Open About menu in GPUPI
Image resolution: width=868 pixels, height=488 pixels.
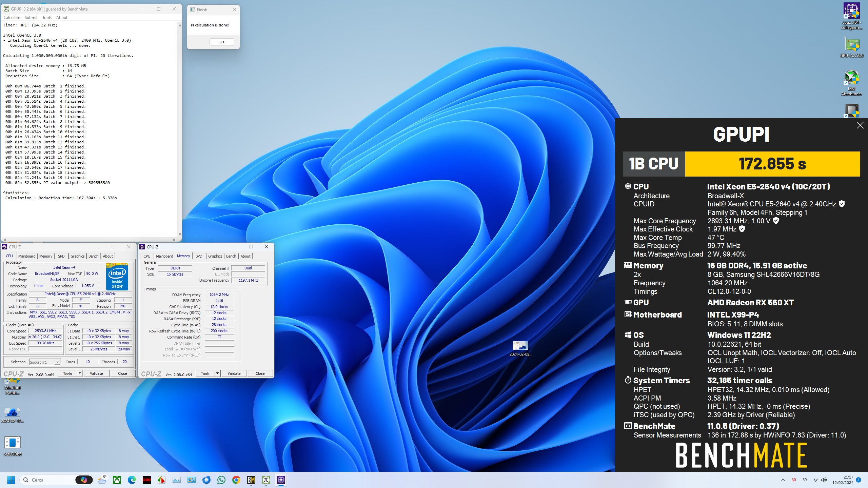62,18
